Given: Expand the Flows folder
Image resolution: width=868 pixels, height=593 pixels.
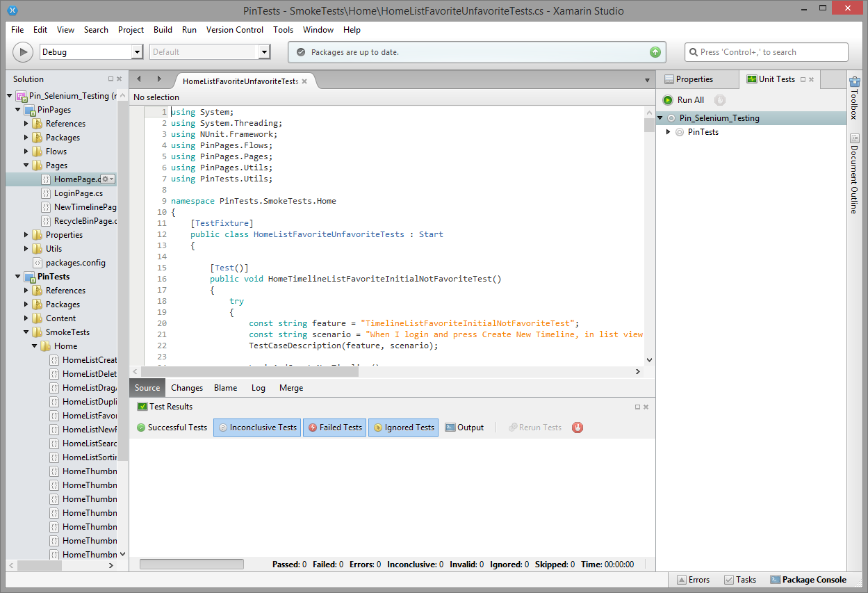Looking at the screenshot, I should [26, 152].
